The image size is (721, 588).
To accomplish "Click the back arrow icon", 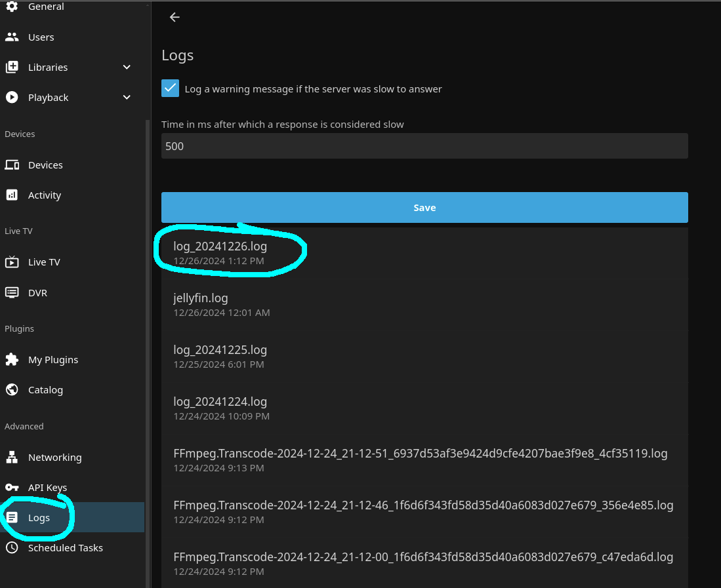I will click(175, 18).
